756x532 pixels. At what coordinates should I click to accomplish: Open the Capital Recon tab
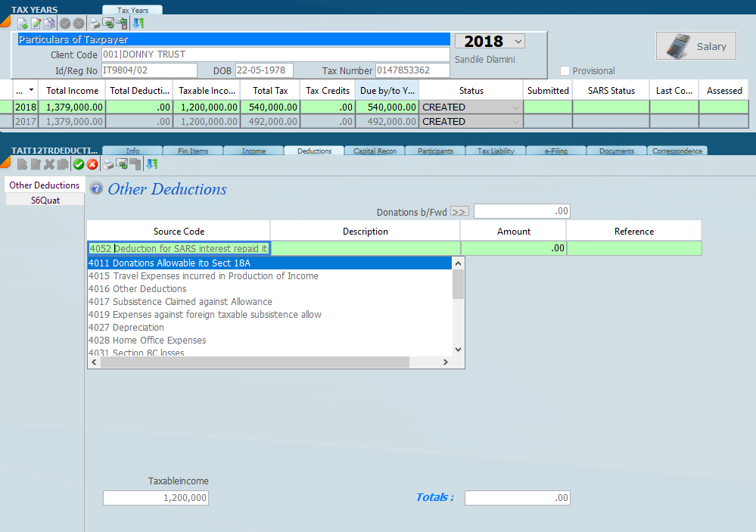coord(375,151)
